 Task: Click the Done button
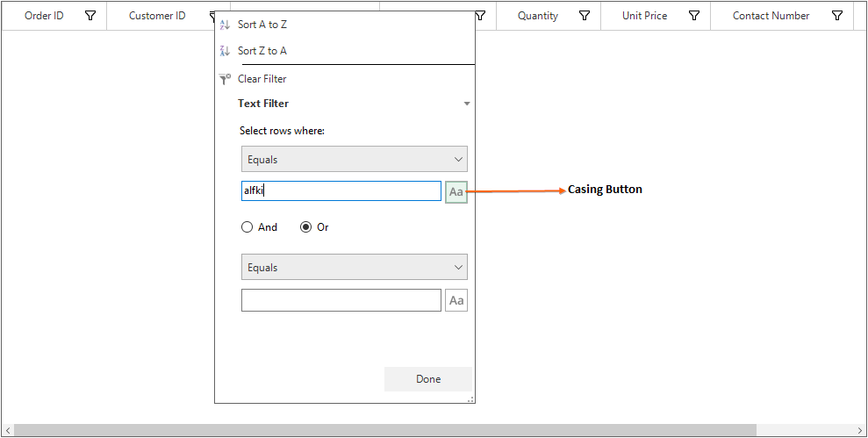pos(428,378)
